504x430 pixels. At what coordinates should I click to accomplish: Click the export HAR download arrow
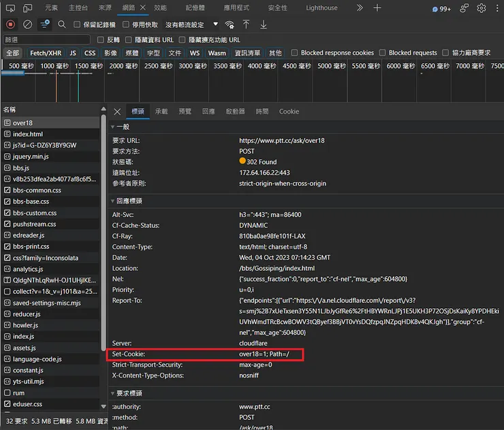click(264, 24)
